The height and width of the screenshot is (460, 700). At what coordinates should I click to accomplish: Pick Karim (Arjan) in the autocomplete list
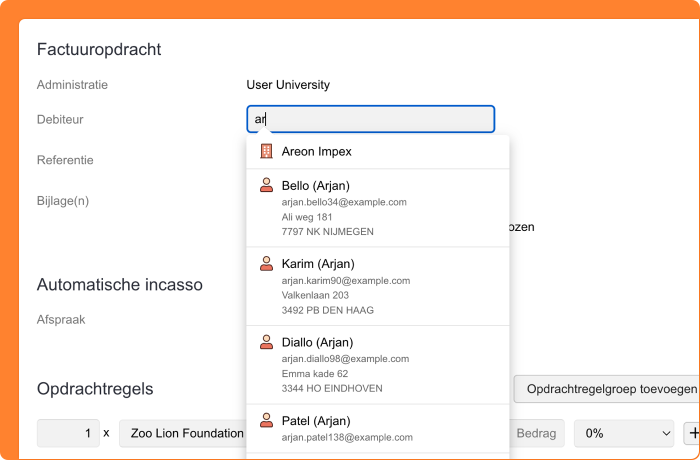coord(316,264)
